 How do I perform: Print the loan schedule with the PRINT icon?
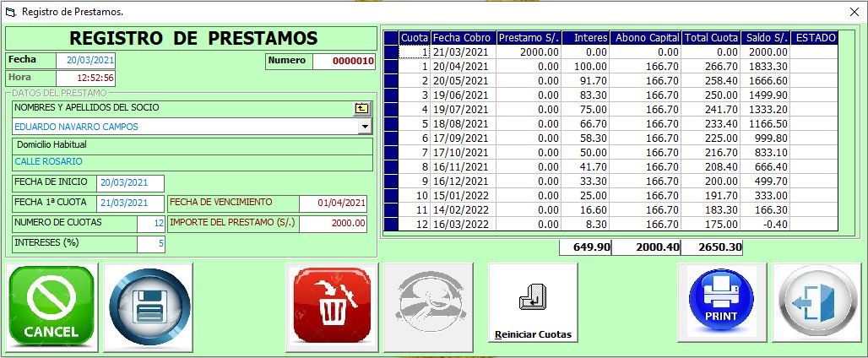tap(721, 307)
